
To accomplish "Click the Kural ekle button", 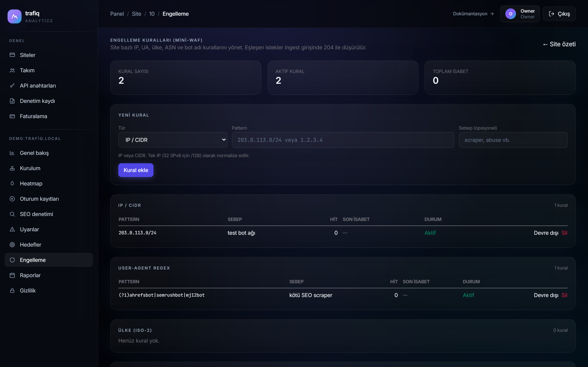I will point(136,170).
